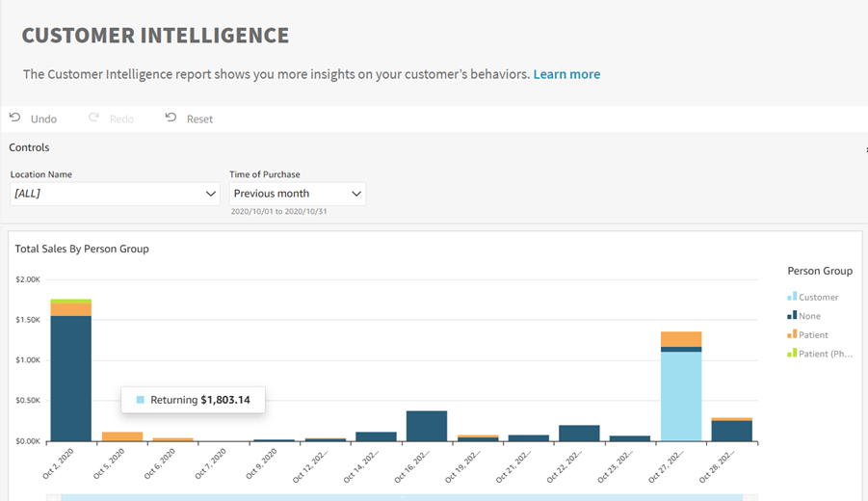Click the Total Sales By Person Group title
Viewport: 868px width, 501px height.
point(82,249)
